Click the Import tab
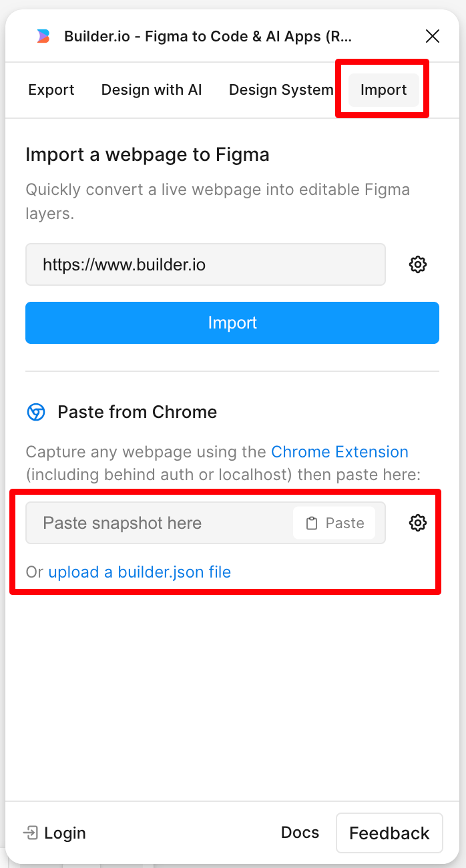Image resolution: width=466 pixels, height=868 pixels. pyautogui.click(x=384, y=90)
